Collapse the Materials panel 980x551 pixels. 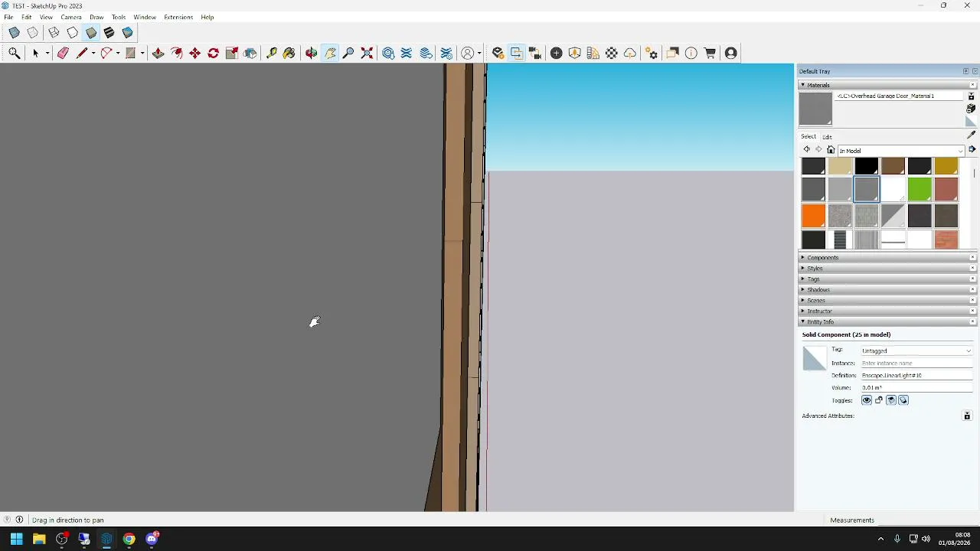pos(888,85)
